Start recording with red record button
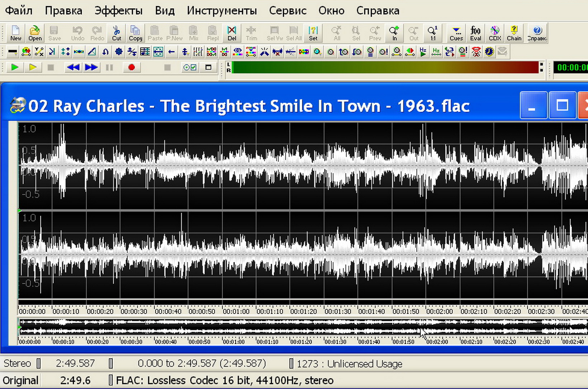The width and height of the screenshot is (588, 389). point(132,67)
